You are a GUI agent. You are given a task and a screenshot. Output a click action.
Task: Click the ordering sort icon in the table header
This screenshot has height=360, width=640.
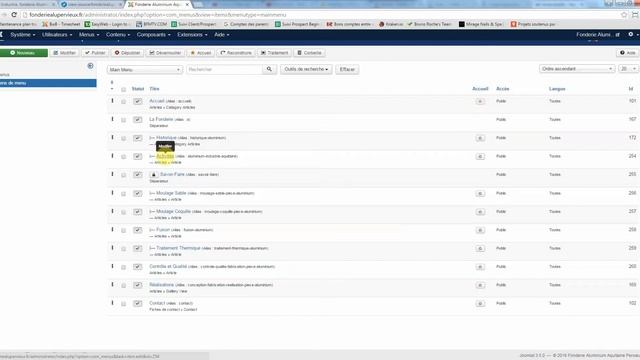coord(112,85)
